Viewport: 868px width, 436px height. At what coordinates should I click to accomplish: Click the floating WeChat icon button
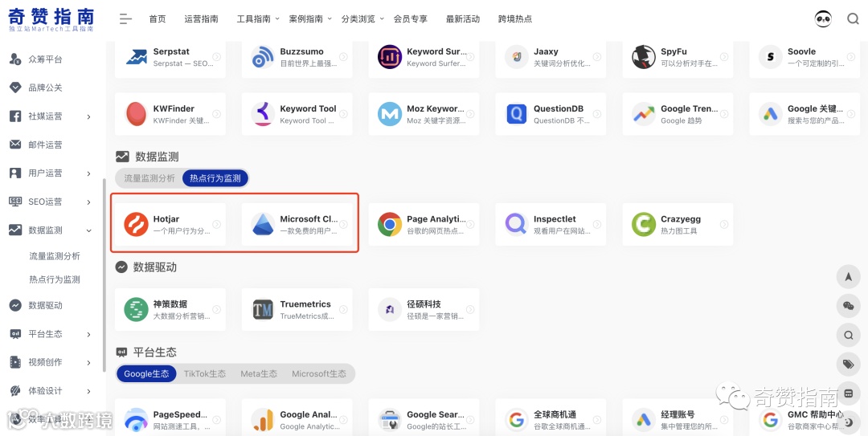pyautogui.click(x=848, y=306)
